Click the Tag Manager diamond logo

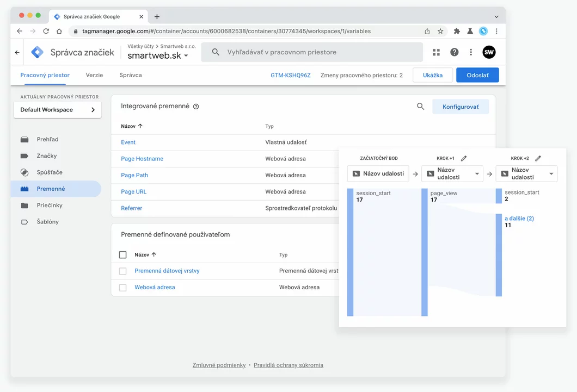[x=37, y=52]
